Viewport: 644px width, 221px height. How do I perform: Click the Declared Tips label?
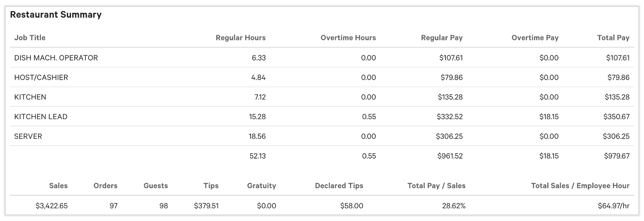[339, 186]
